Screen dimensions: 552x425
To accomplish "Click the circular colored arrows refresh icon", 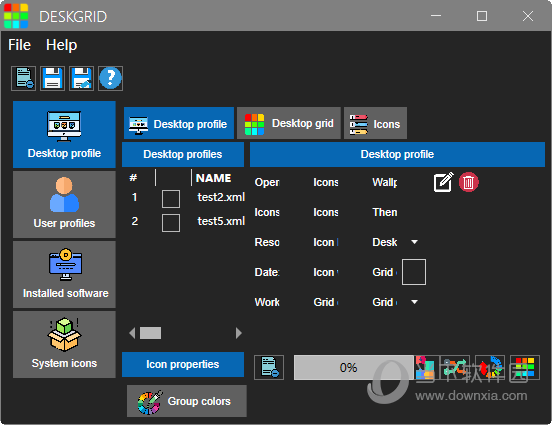I will coord(490,367).
